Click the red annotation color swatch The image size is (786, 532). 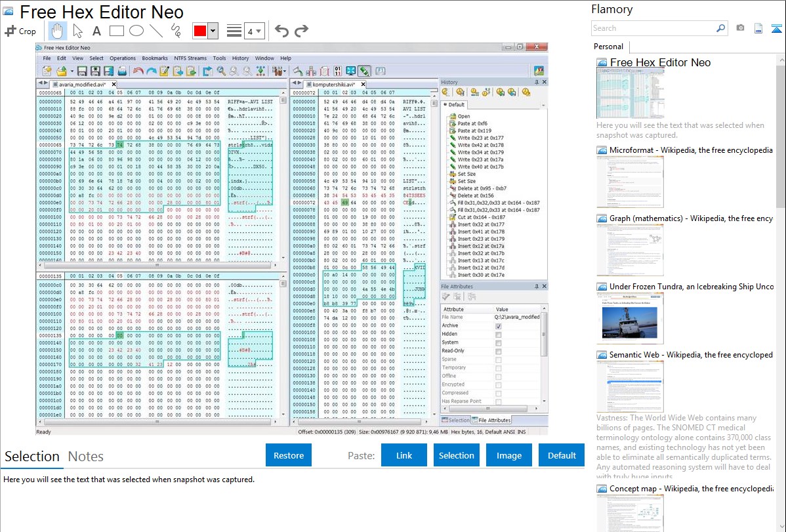point(200,31)
